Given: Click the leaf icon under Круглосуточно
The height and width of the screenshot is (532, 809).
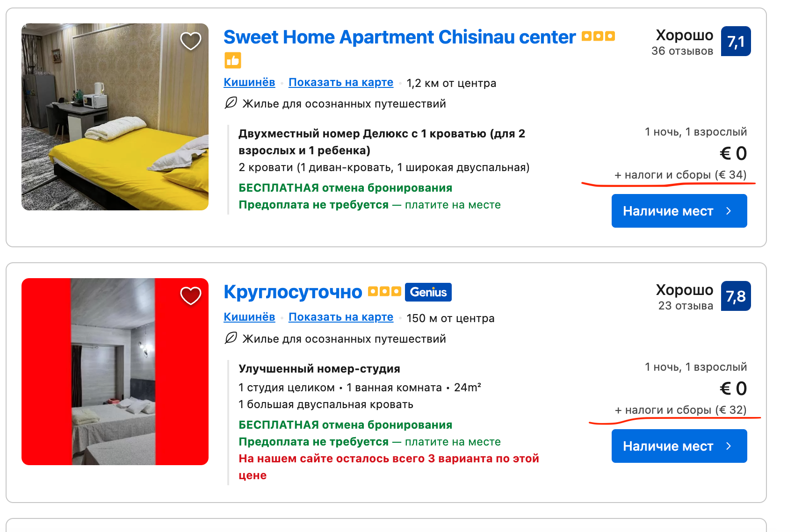Looking at the screenshot, I should pos(231,338).
